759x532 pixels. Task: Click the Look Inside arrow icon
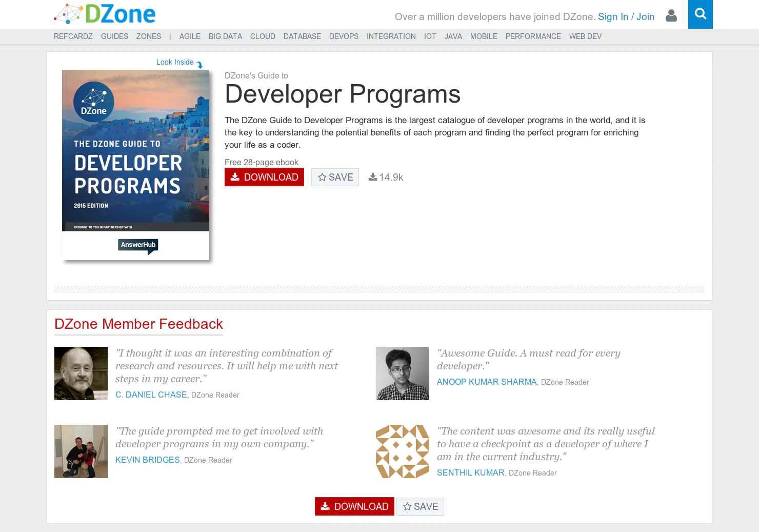coord(200,65)
